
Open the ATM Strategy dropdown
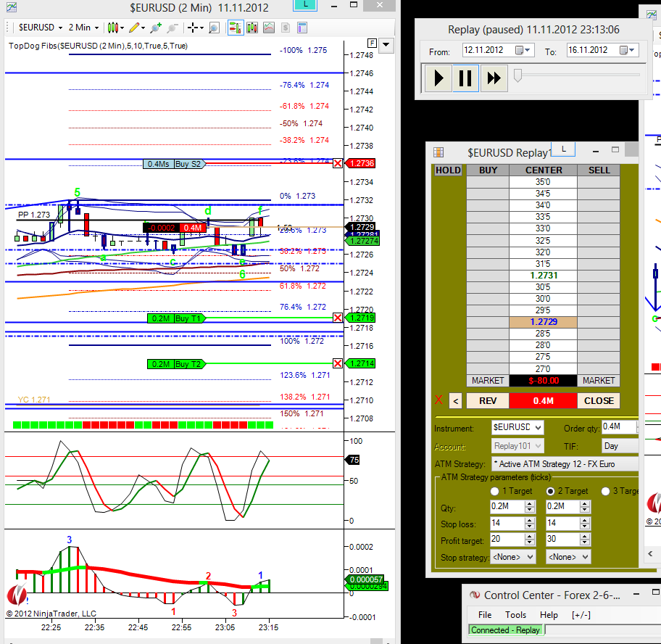pos(565,464)
